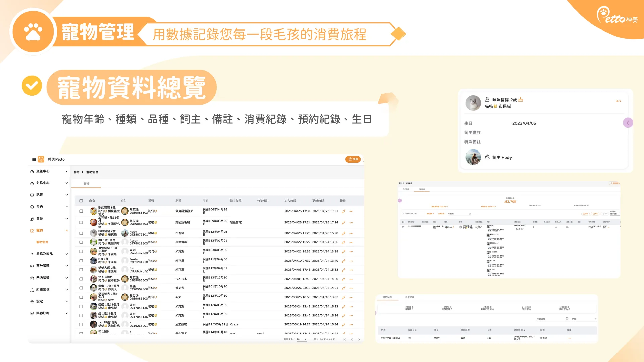The height and width of the screenshot is (362, 644).
Task: Open more dots in Hedy booking row
Action: point(569,338)
